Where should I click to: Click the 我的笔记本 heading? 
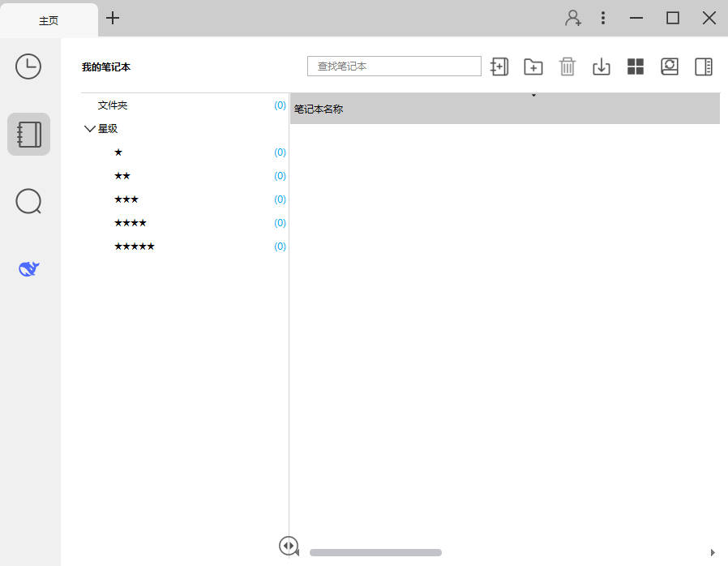[x=106, y=66]
